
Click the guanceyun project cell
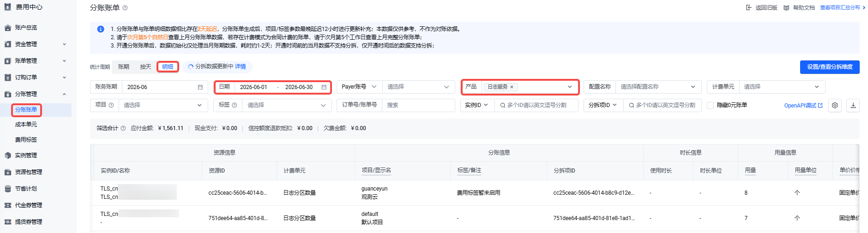pos(374,189)
